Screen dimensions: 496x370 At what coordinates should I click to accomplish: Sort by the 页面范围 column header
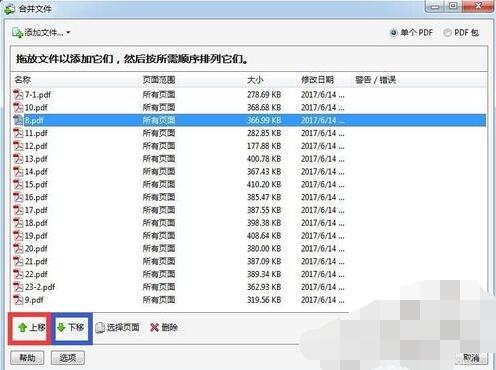[159, 80]
